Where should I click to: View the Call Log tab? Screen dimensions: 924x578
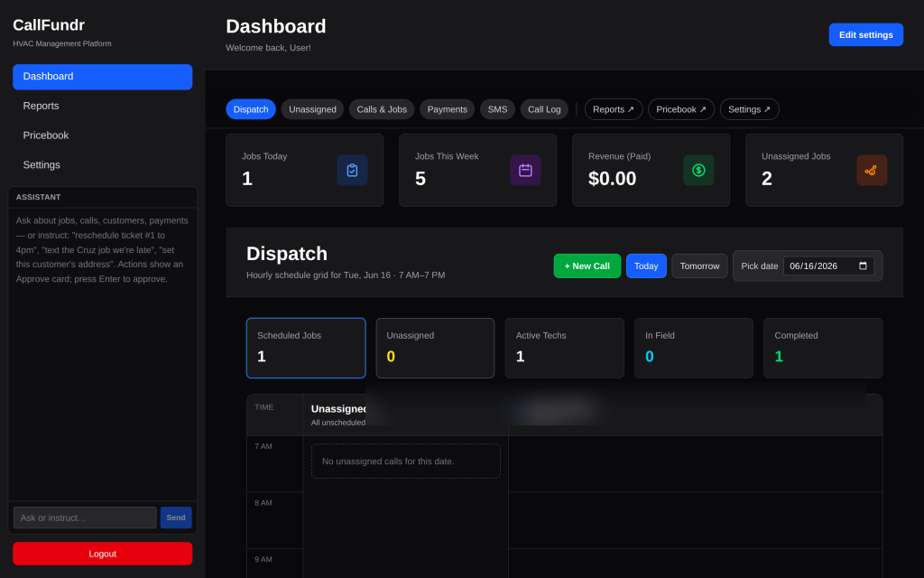pos(544,109)
